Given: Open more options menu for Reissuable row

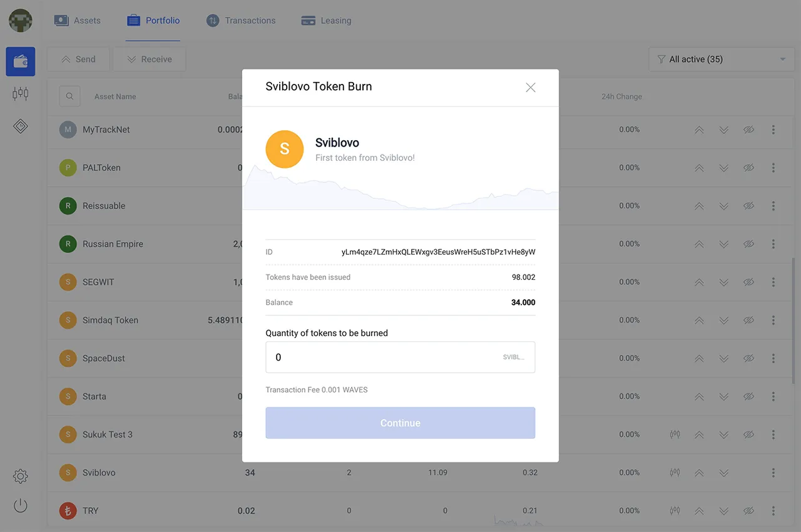Looking at the screenshot, I should tap(773, 206).
